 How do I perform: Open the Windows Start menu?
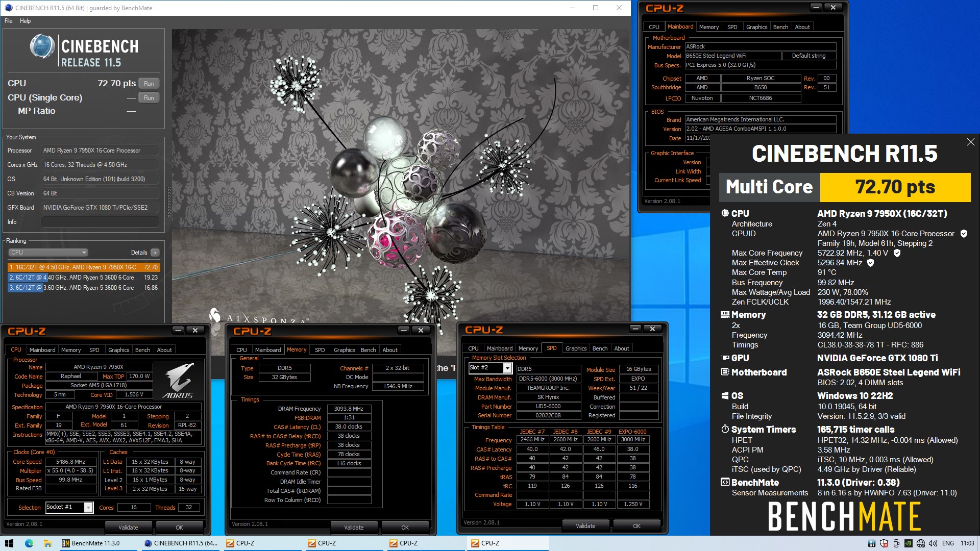(x=9, y=543)
